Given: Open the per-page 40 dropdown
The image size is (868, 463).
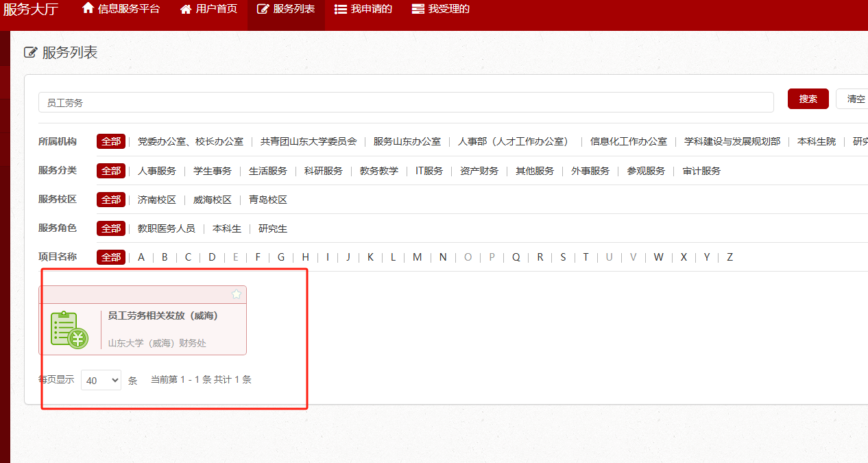Looking at the screenshot, I should [101, 380].
